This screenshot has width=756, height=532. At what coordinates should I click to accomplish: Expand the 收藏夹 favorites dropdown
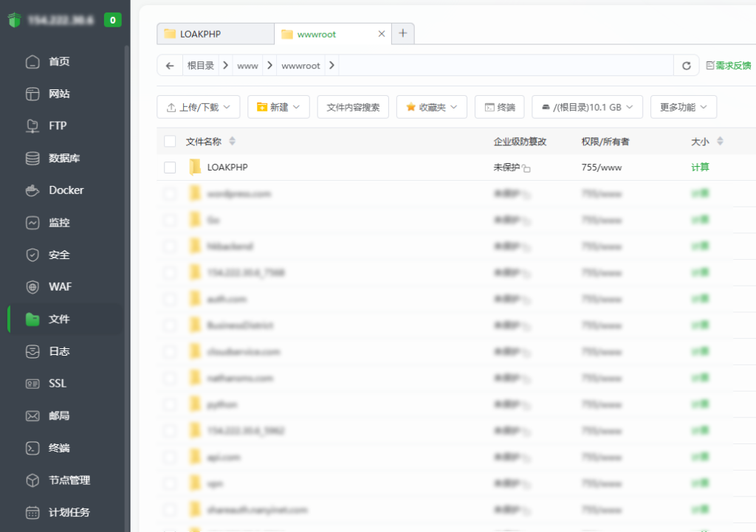click(x=431, y=107)
